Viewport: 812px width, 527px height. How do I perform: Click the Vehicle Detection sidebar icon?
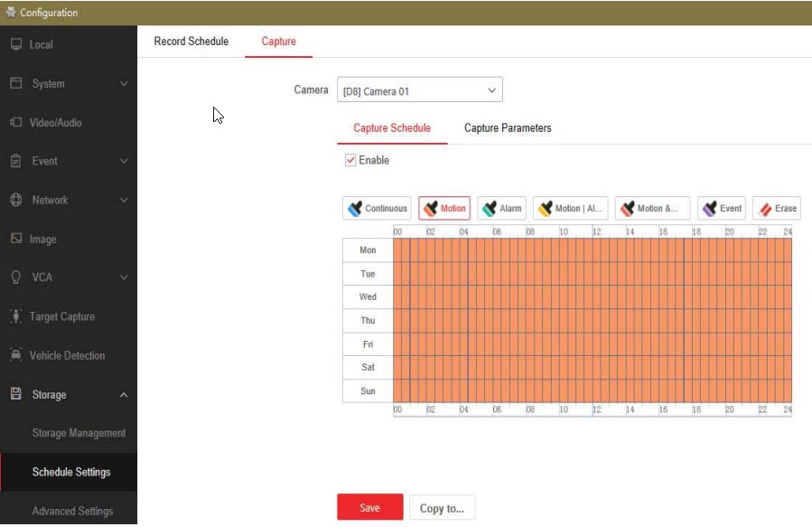tap(16, 356)
